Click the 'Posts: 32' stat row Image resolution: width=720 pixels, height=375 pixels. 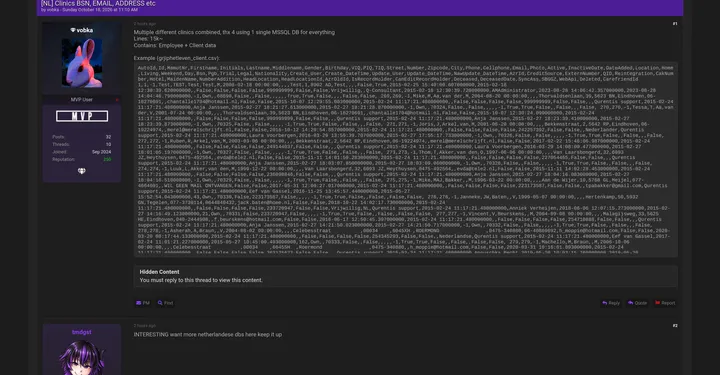pyautogui.click(x=82, y=137)
